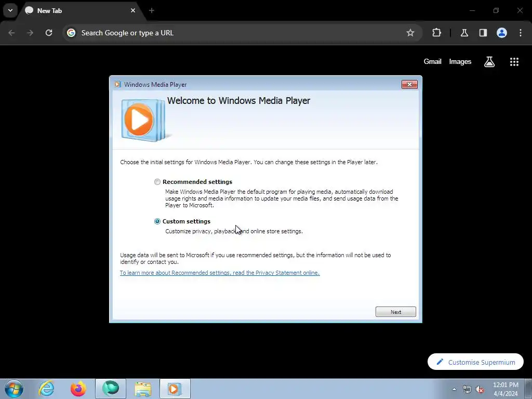
Task: Open the network status tray icon
Action: [x=467, y=389]
